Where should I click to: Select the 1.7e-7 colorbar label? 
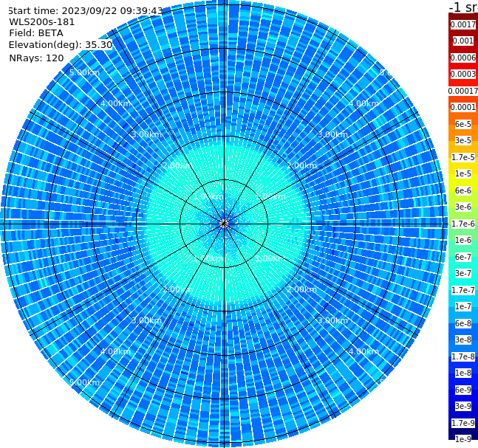(463, 290)
